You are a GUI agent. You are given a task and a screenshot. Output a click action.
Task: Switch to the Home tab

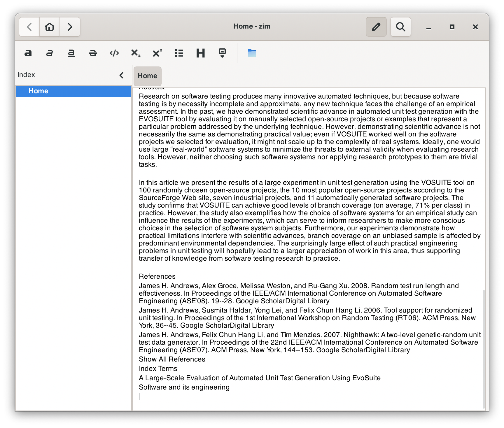click(147, 76)
